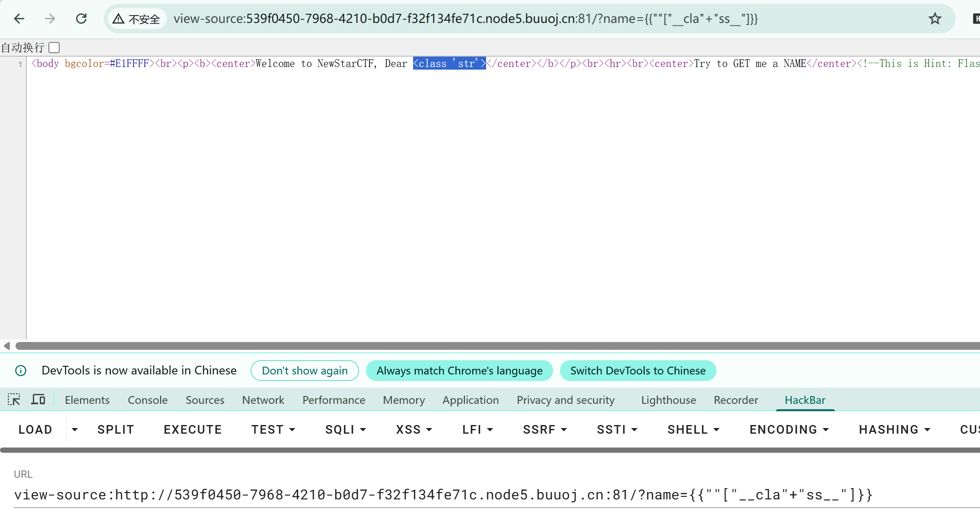Click Don't show again button
The width and height of the screenshot is (980, 518).
pyautogui.click(x=305, y=371)
